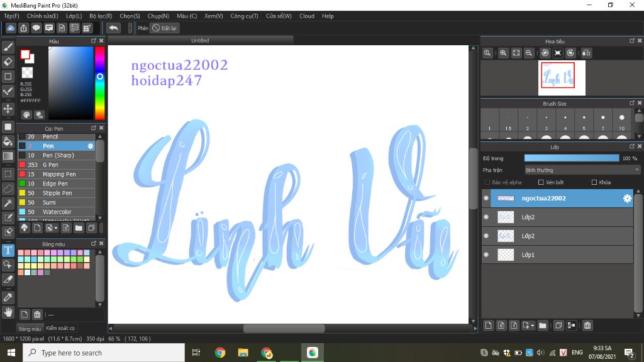This screenshot has height=362, width=644.
Task: Open Chrome from the taskbar
Action: 219,353
